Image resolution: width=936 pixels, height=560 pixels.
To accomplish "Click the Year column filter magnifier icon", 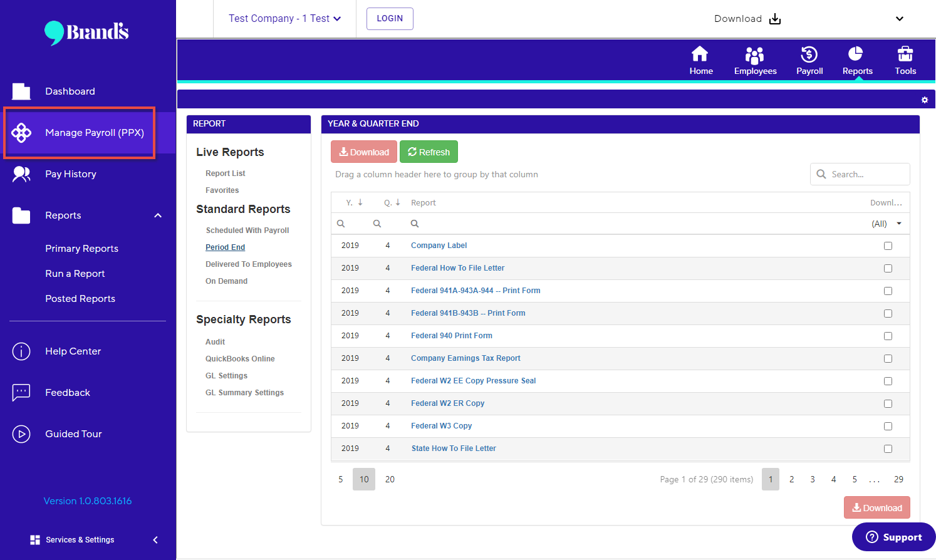I will [341, 224].
